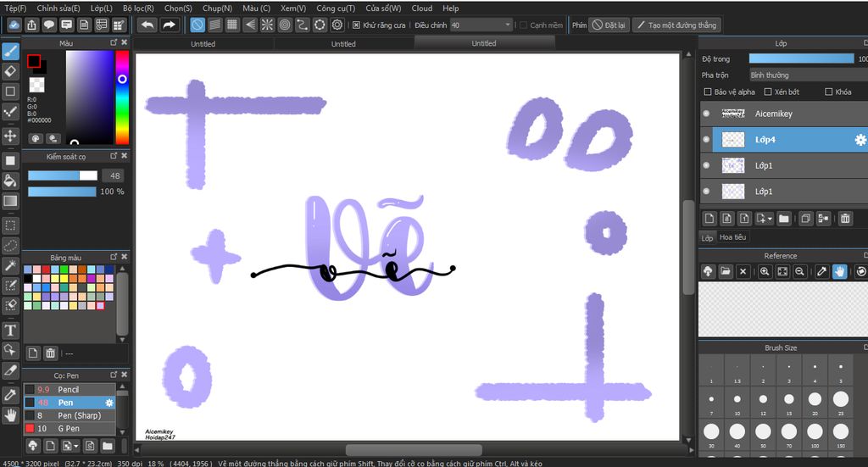Click the Undo arrow button
Screen dimensions: 868x467
pyautogui.click(x=147, y=25)
